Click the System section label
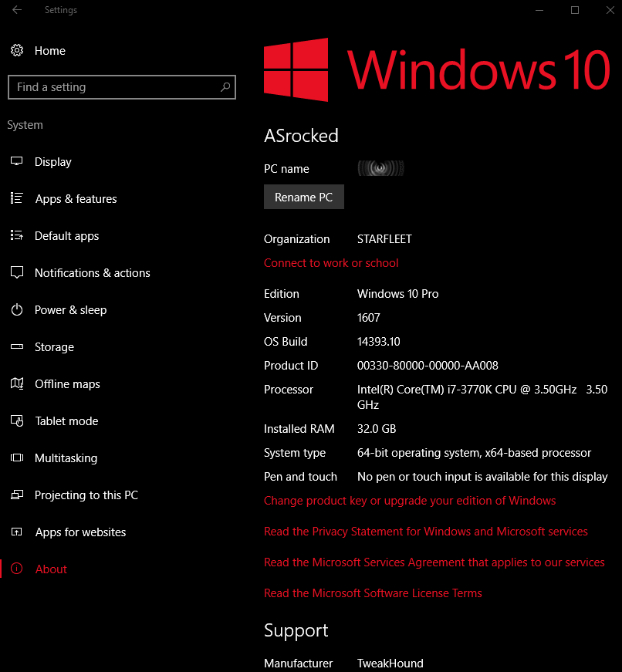This screenshot has height=672, width=622. point(25,125)
